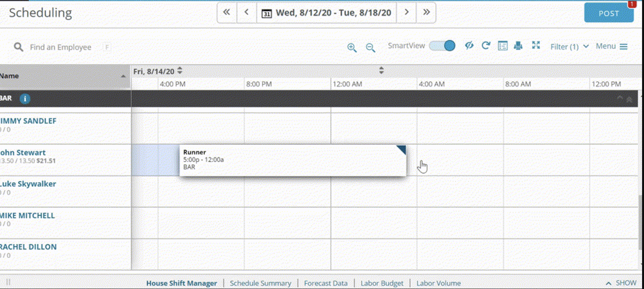
Task: Open the red notification badge on POST
Action: point(632,4)
